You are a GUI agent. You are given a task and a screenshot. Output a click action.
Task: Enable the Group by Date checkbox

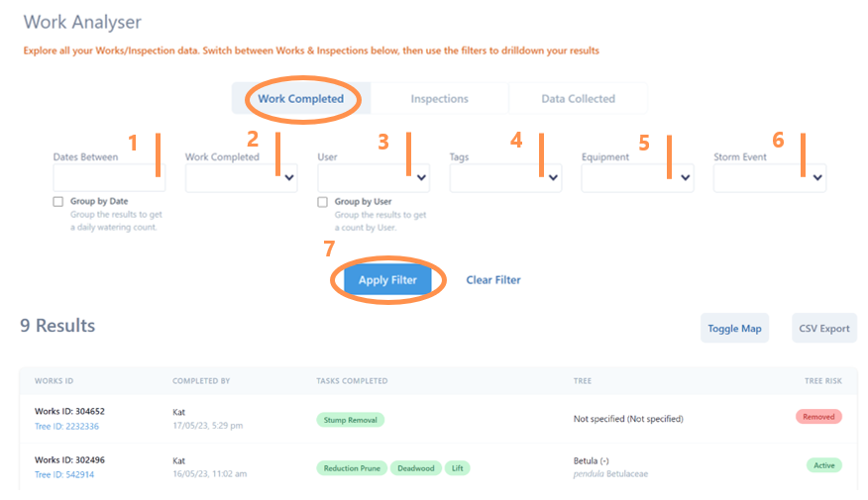(58, 202)
